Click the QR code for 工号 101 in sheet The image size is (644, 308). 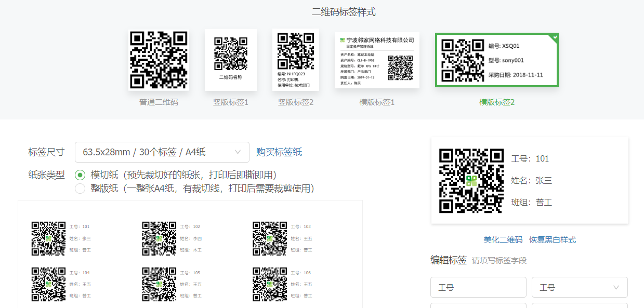(48, 238)
